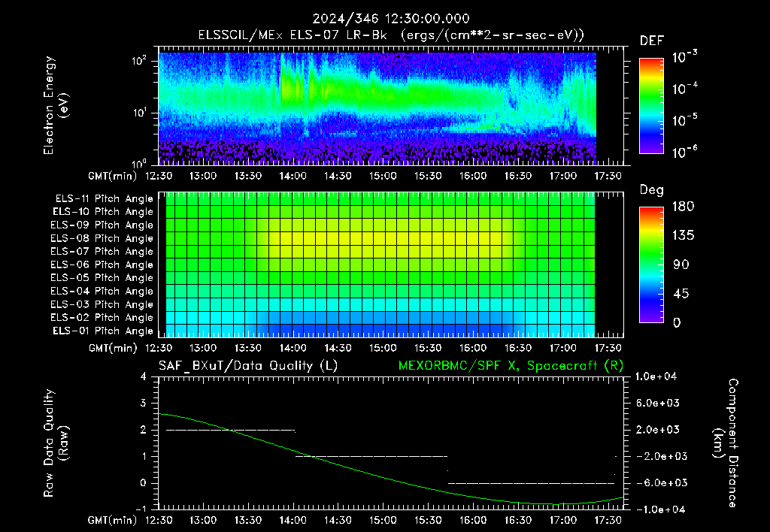The image size is (770, 532).
Task: Click the 10^-4 DEF scale label
Action: [684, 89]
